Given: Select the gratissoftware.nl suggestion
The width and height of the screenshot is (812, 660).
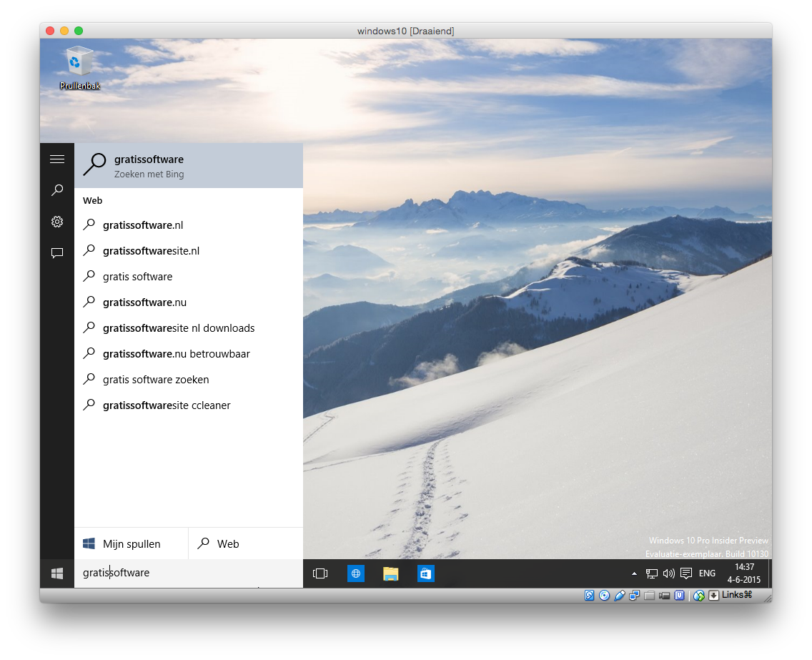Looking at the screenshot, I should tap(143, 225).
